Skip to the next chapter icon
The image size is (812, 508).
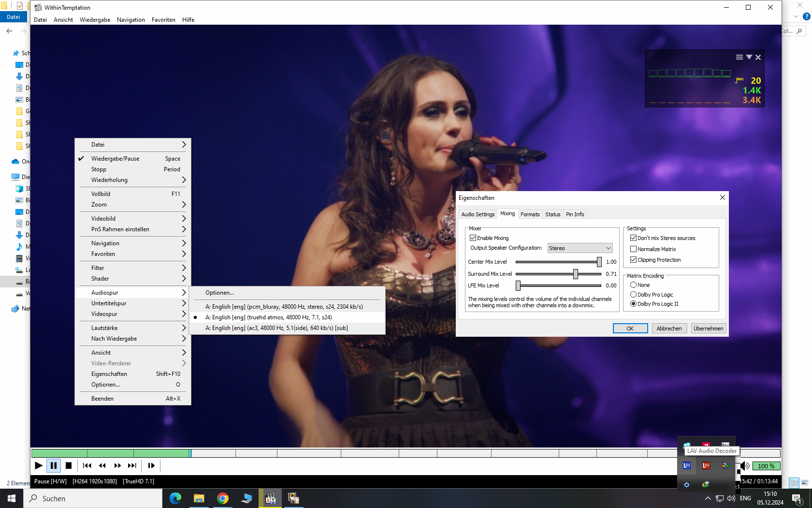tap(132, 465)
